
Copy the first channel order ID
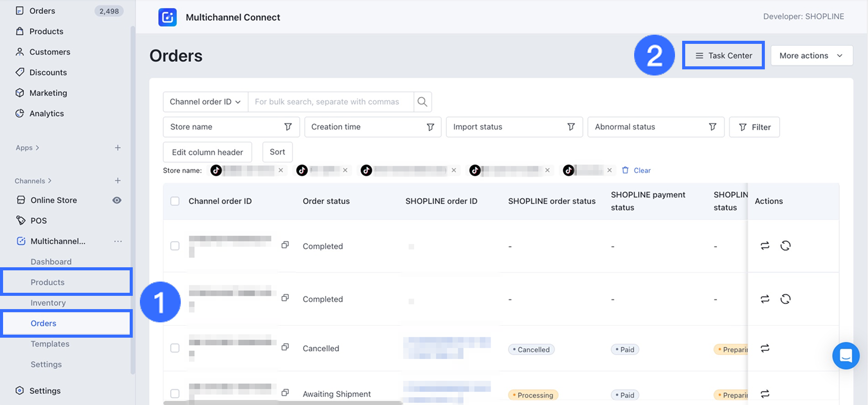[x=285, y=245]
